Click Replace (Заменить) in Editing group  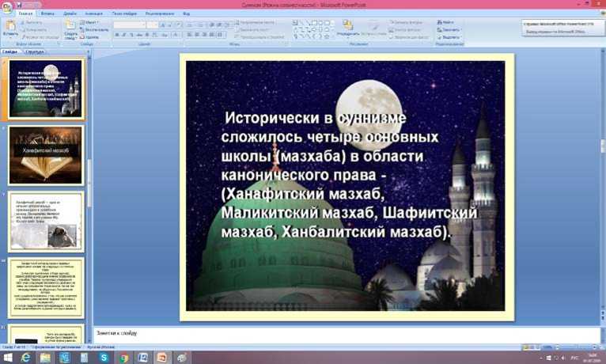(x=449, y=30)
